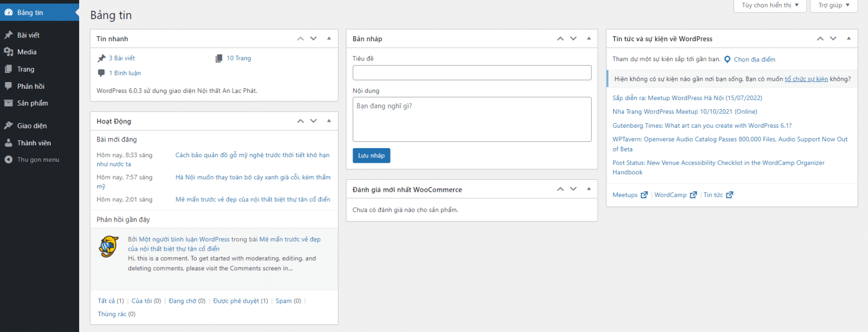
Task: Click the Thành viên user icon
Action: [8, 143]
